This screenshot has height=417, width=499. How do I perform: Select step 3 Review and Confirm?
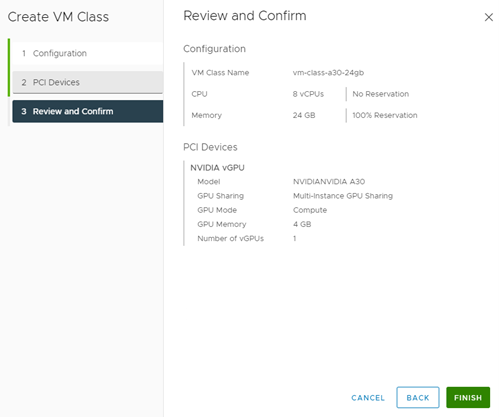coord(88,111)
